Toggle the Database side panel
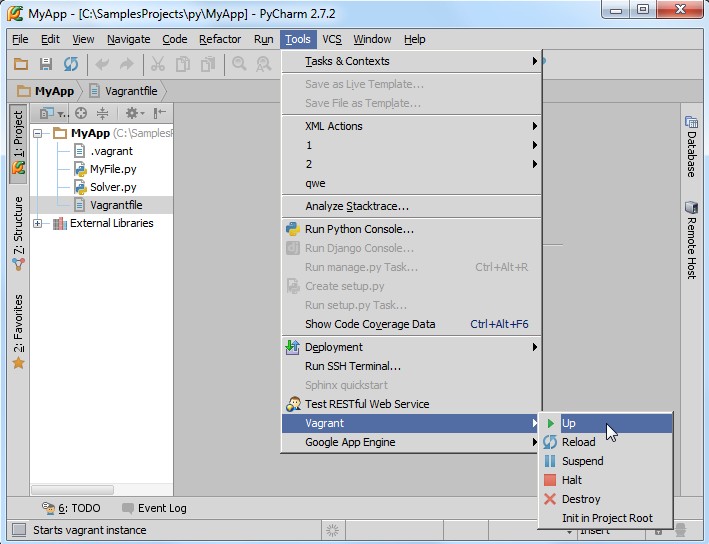Screen dimensions: 709x544 pyautogui.click(x=691, y=147)
